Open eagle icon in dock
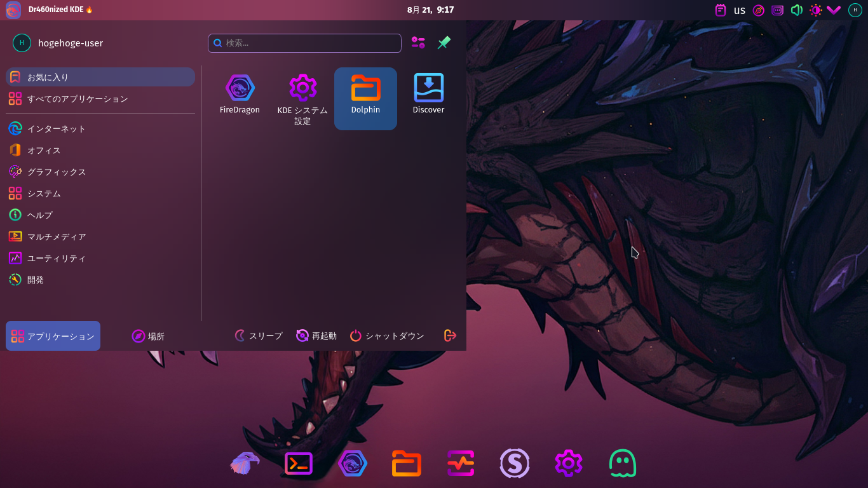Viewport: 868px width, 488px height. click(x=245, y=463)
